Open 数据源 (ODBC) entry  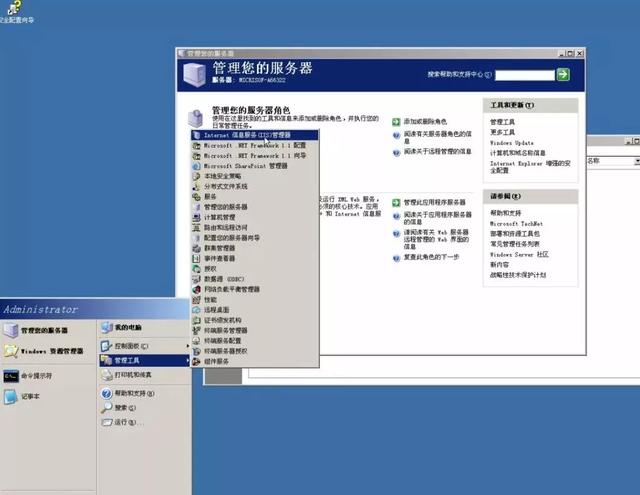(x=254, y=279)
